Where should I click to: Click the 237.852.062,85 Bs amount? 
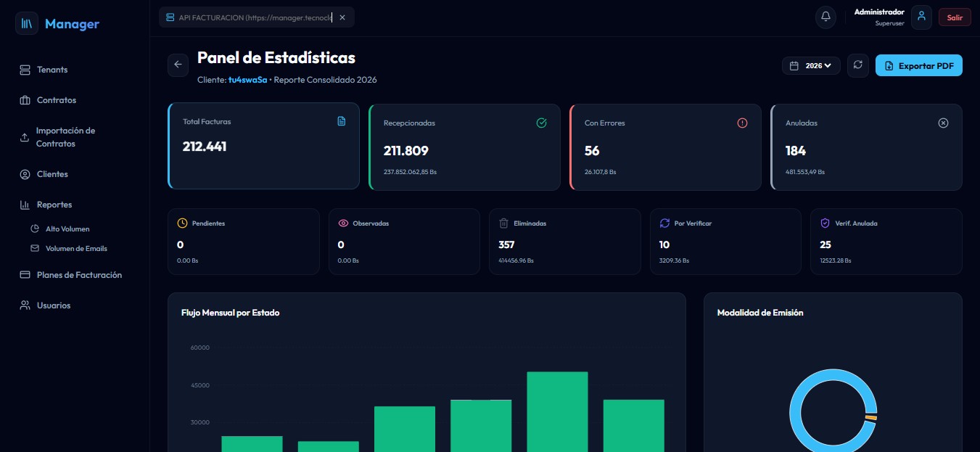410,172
